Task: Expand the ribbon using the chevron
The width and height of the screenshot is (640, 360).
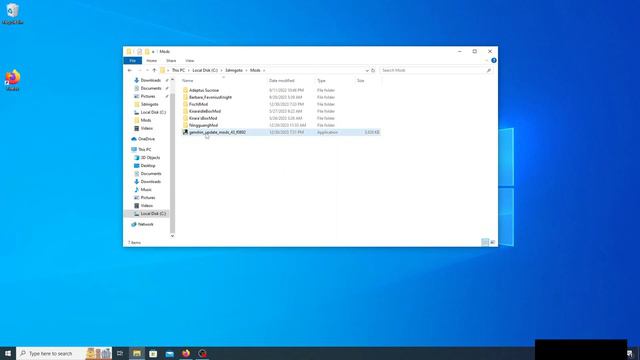Action: pos(487,60)
